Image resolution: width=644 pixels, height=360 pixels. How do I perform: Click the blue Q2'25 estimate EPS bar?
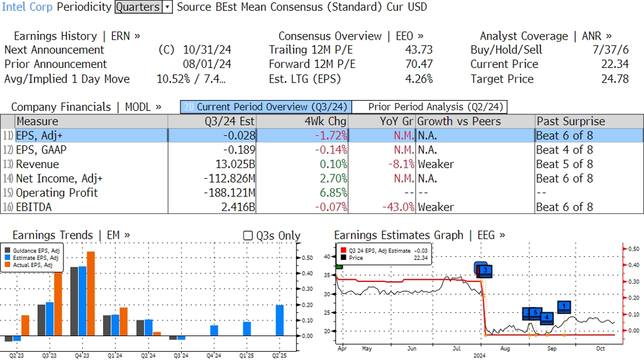pos(280,320)
